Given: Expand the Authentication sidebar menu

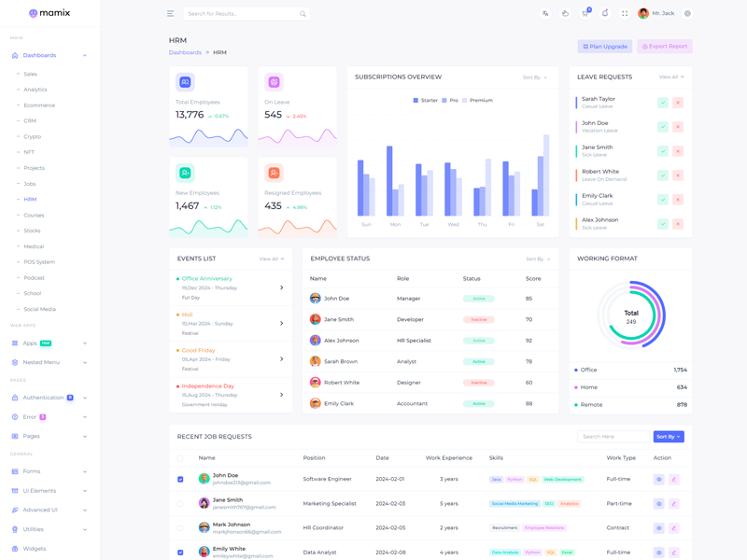Looking at the screenshot, I should click(x=49, y=398).
